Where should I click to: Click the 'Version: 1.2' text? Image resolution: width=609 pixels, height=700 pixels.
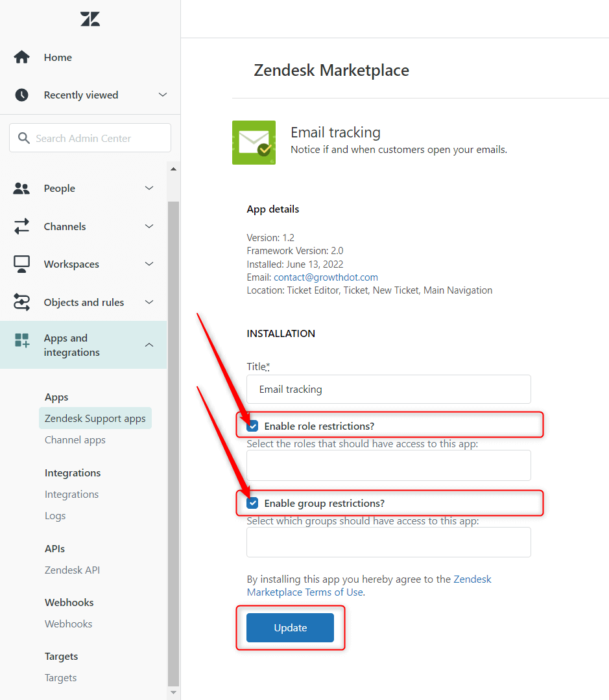coord(270,237)
